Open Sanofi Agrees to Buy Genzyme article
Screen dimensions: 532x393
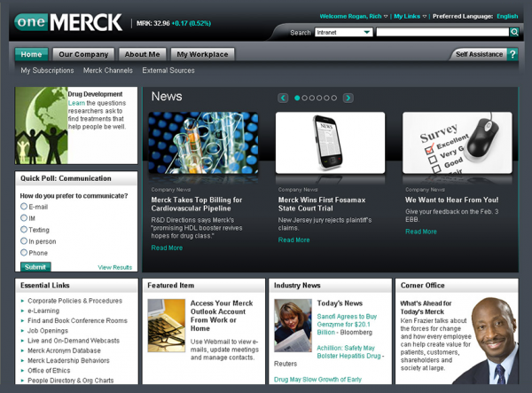click(x=347, y=324)
